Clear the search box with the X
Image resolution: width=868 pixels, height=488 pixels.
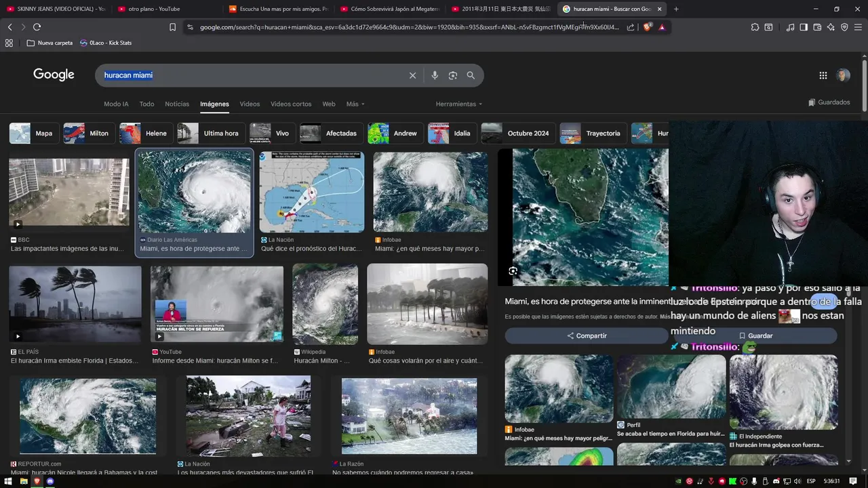click(x=412, y=75)
